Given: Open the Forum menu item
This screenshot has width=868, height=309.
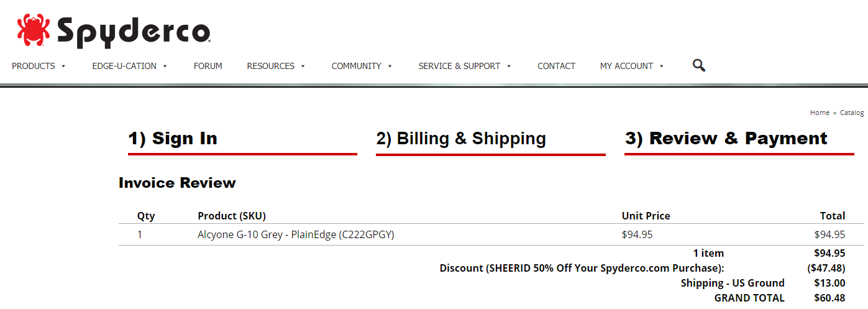Looking at the screenshot, I should [208, 66].
